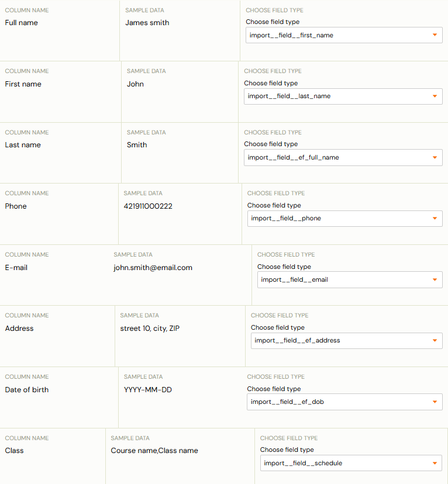Screen dimensions: 448x484
Task: Click the 421911000222 sample phone value
Action: click(148, 206)
